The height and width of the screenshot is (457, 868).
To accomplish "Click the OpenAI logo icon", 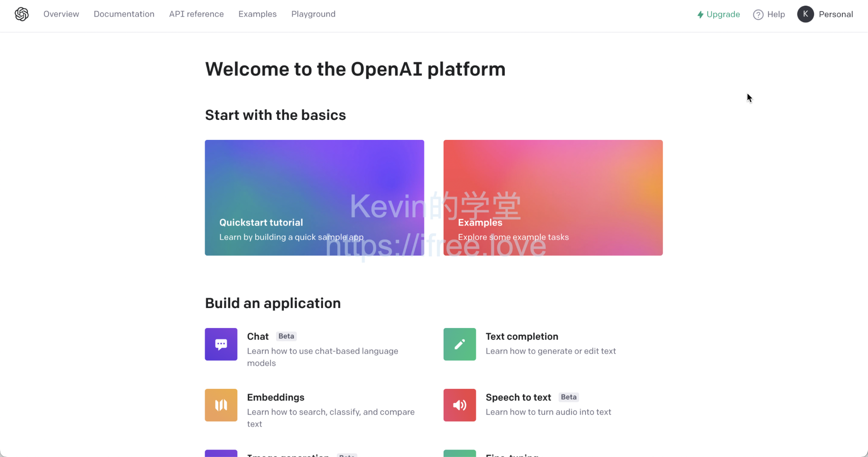I will click(22, 14).
